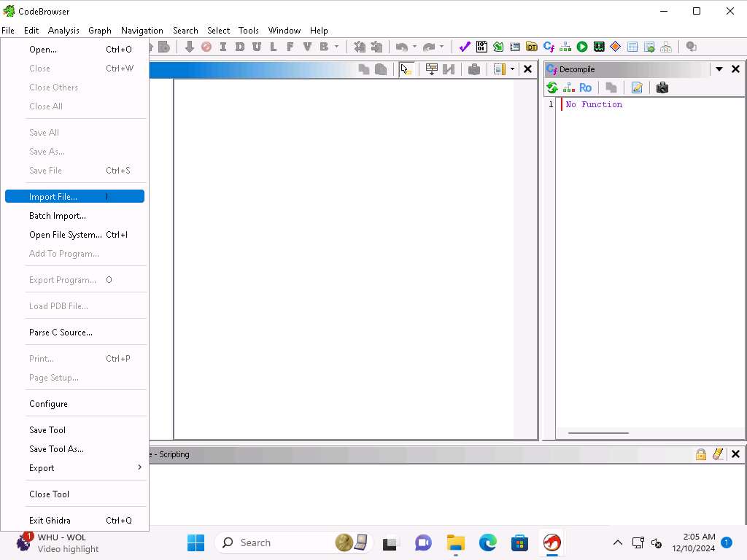747x560 pixels.
Task: Click the green refresh icon in Decompile panel
Action: point(552,87)
